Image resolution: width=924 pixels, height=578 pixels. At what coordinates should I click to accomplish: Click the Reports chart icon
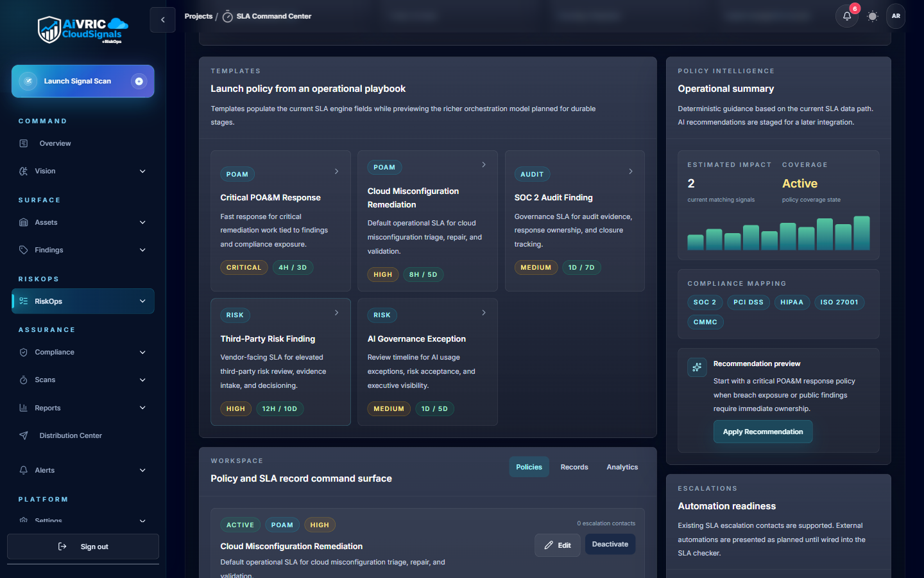point(24,408)
